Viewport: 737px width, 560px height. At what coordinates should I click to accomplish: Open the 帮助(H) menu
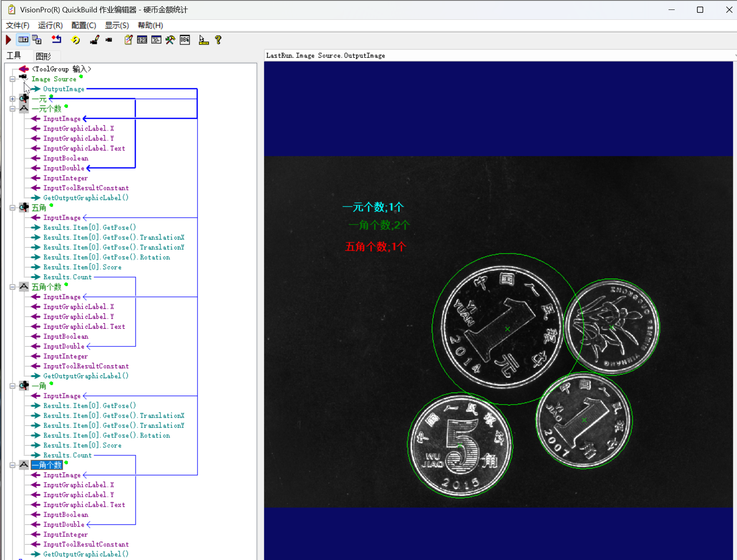click(x=150, y=26)
